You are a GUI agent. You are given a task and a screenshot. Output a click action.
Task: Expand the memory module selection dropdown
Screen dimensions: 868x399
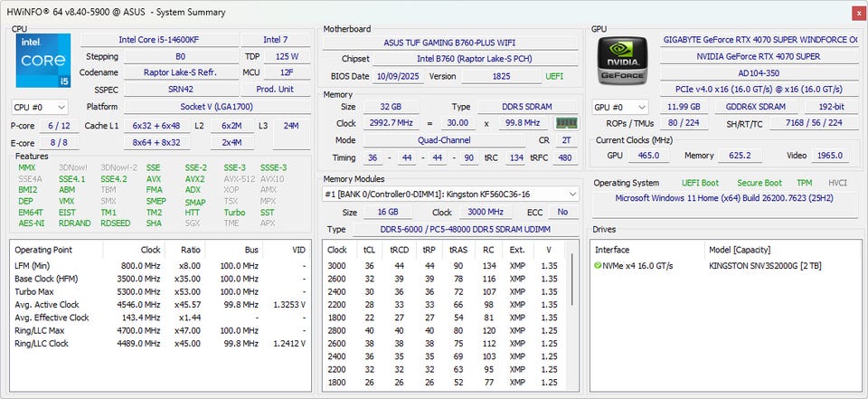571,194
